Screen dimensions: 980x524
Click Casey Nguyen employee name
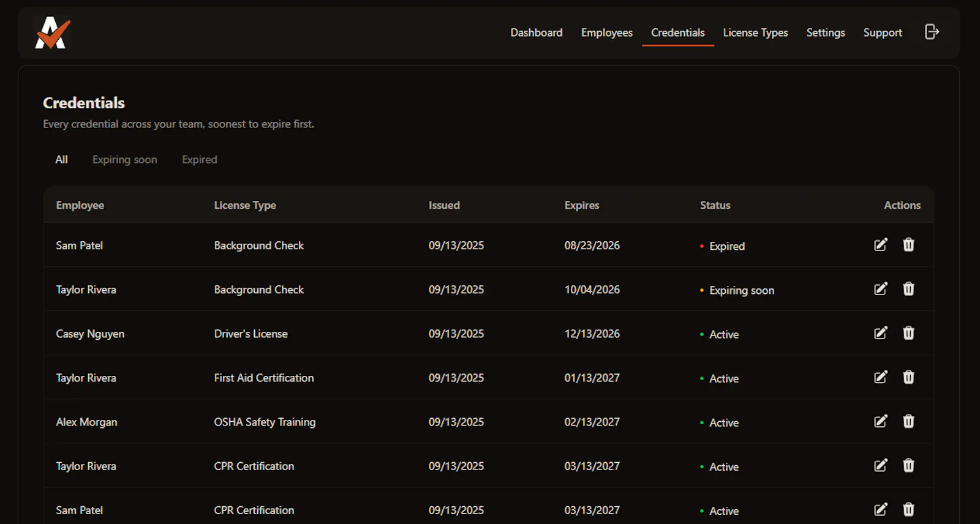click(90, 334)
